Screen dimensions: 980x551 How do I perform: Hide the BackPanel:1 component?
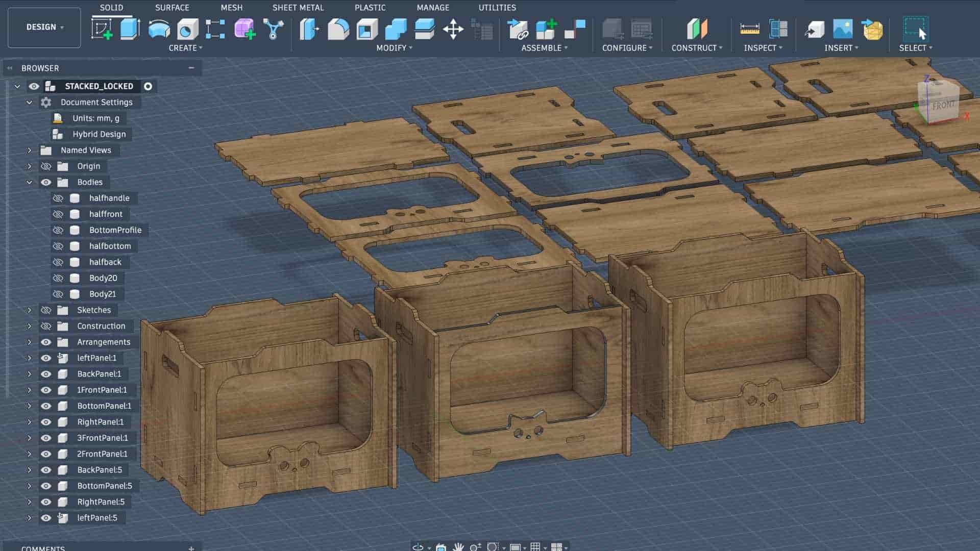(x=46, y=374)
